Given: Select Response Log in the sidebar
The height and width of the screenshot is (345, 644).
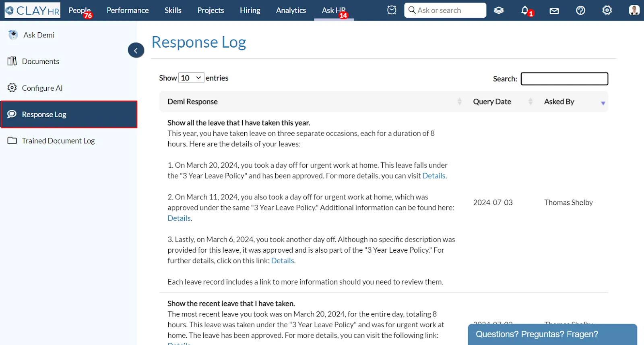Looking at the screenshot, I should pos(69,114).
